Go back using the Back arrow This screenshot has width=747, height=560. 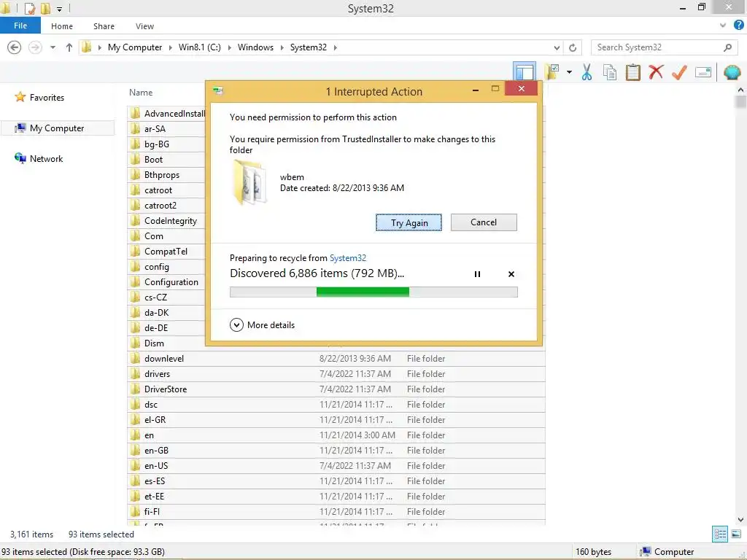15,47
